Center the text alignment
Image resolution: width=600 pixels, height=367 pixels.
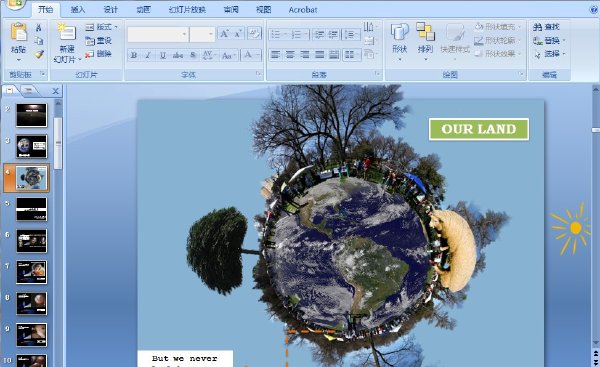click(290, 55)
